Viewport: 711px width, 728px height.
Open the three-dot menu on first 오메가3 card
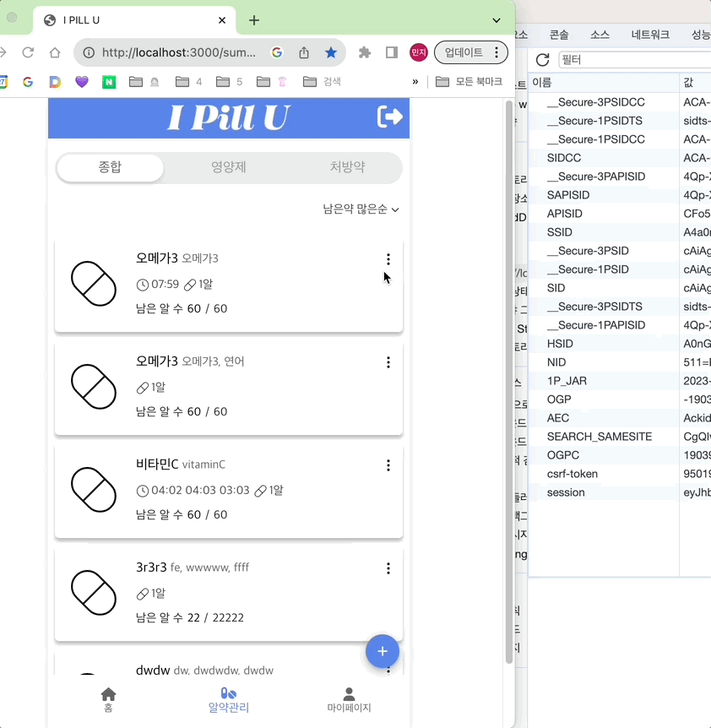[x=388, y=259]
